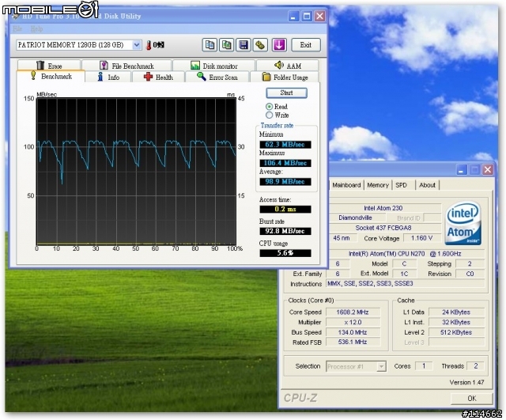Click the 0.2 ms access time value
Image resolution: width=506 pixels, height=420 pixels.
point(285,209)
